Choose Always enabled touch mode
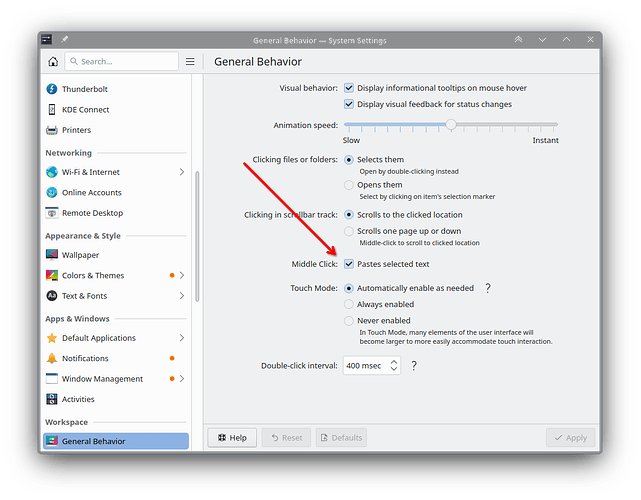This screenshot has width=641, height=500. pos(349,304)
